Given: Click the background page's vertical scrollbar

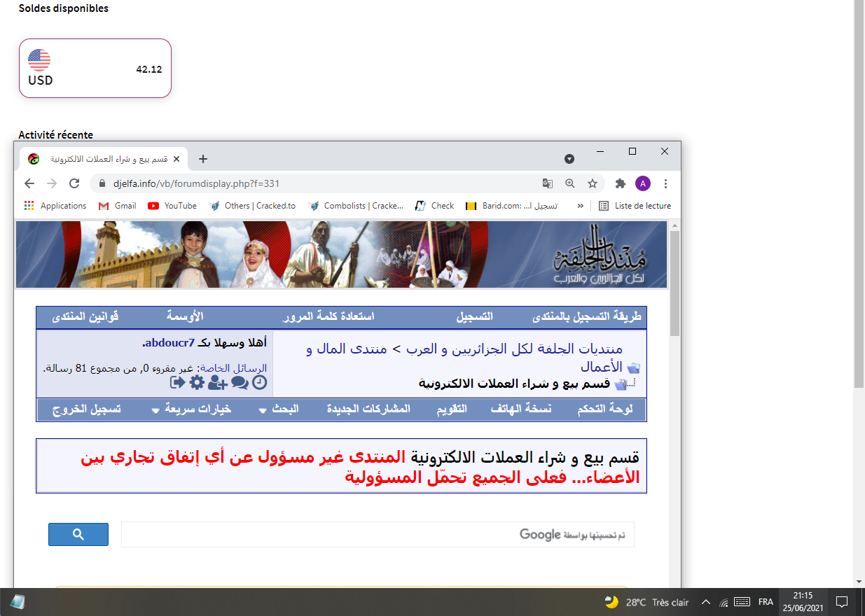Looking at the screenshot, I should (x=859, y=192).
